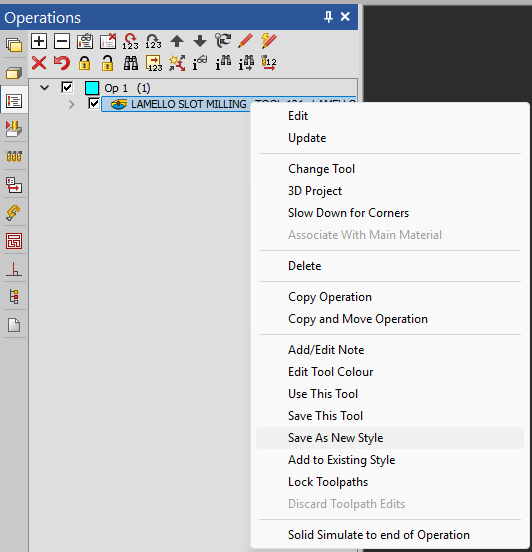
Task: Click the binoculars find icon
Action: click(131, 63)
